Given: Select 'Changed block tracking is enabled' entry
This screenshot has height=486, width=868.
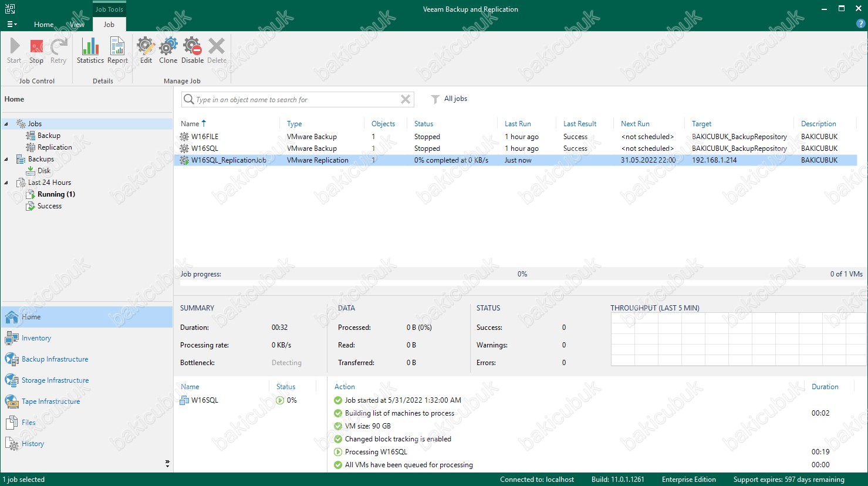Looking at the screenshot, I should click(x=398, y=439).
